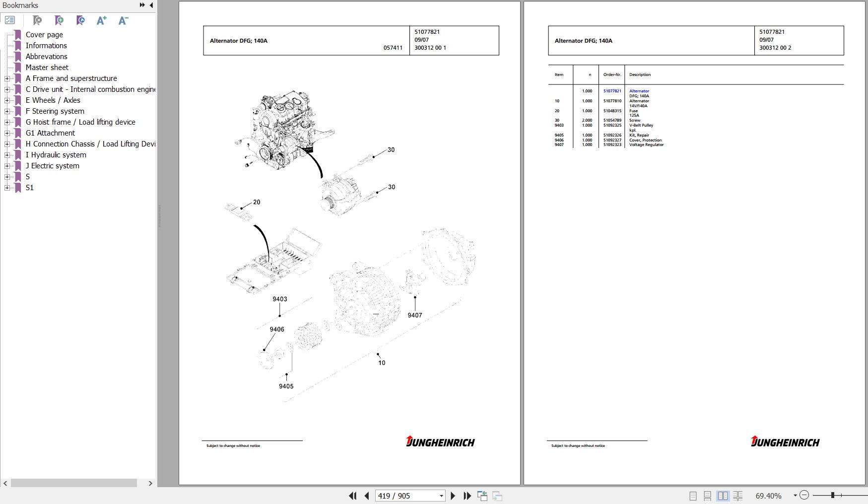Expand A Frame and superstructure bookmark
Screen dimensions: 868x504
click(x=7, y=78)
